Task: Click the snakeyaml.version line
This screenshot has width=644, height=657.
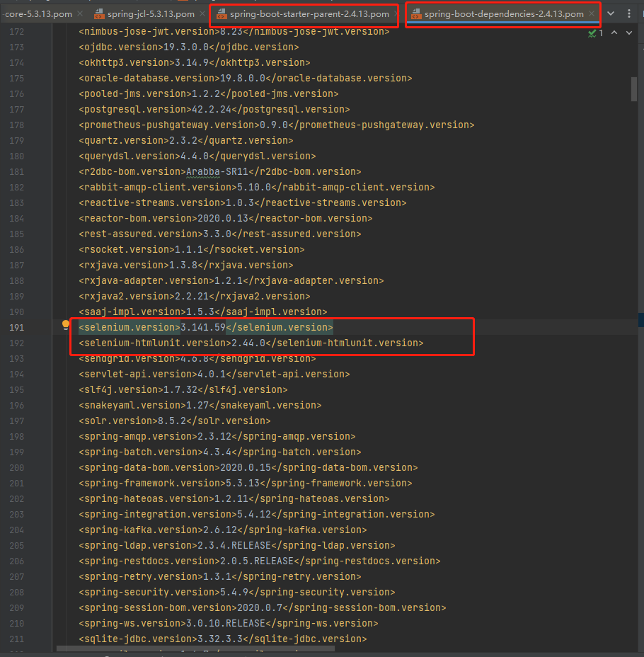Action: (x=200, y=405)
